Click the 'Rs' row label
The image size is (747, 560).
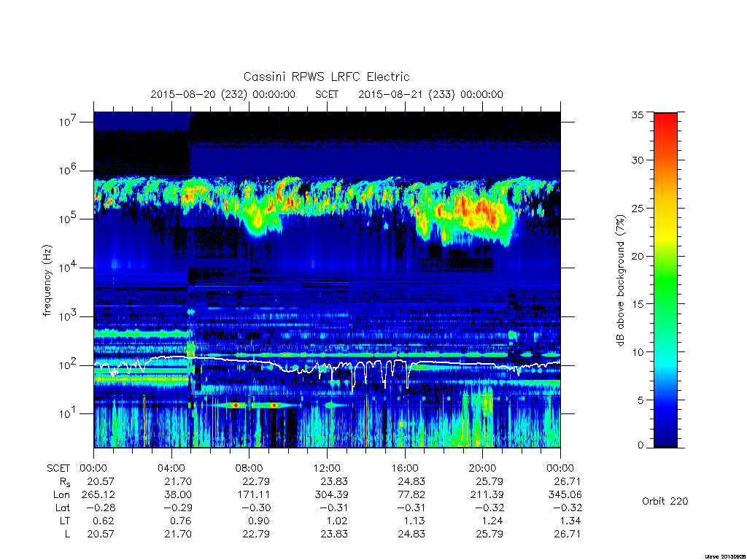pyautogui.click(x=65, y=483)
